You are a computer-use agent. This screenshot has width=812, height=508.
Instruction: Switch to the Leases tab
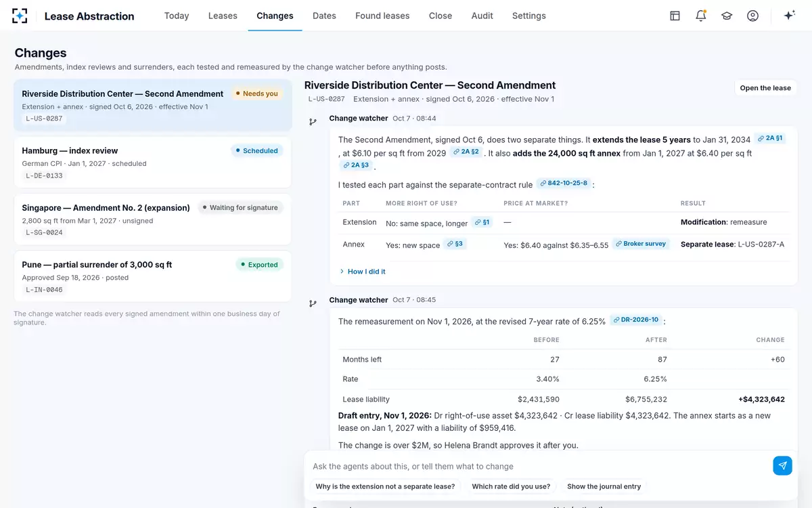[x=223, y=16]
